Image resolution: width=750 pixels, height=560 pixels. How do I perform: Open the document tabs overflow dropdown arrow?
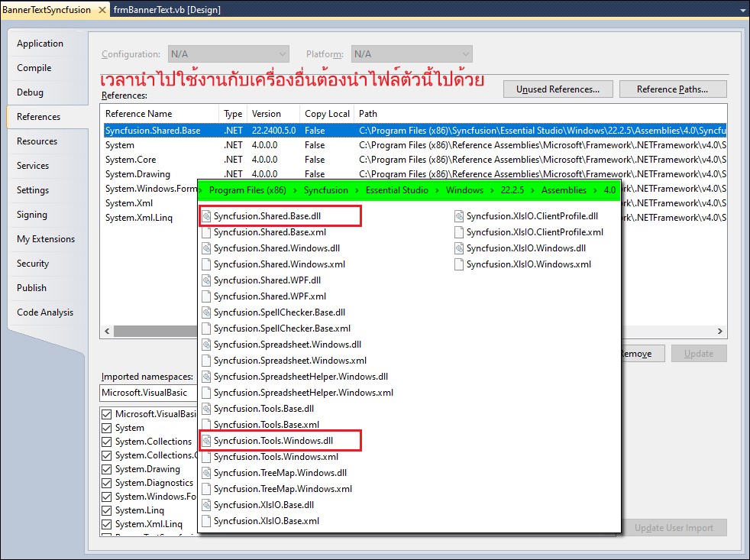pyautogui.click(x=743, y=10)
